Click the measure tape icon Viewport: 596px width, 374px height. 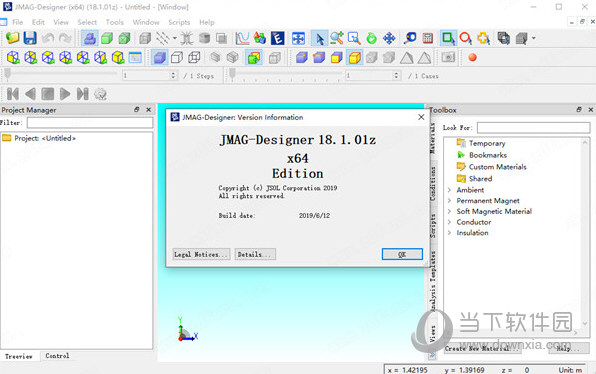[x=410, y=38]
